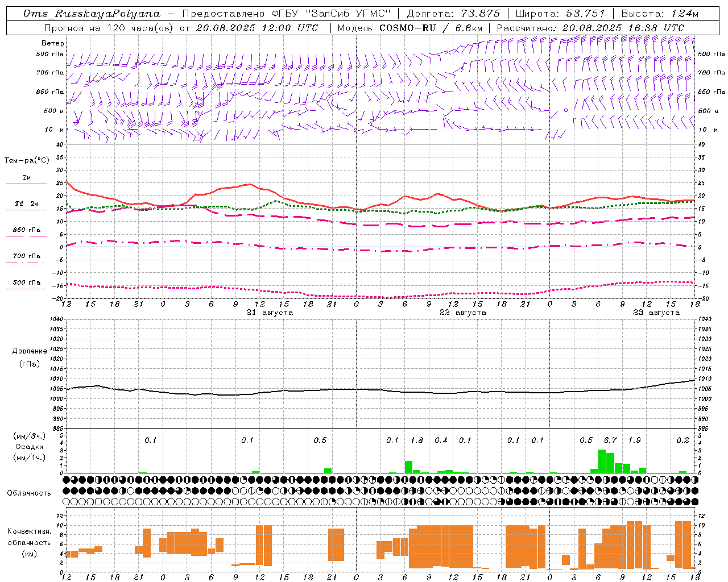Click the Высота: 124м header text

coord(660,14)
